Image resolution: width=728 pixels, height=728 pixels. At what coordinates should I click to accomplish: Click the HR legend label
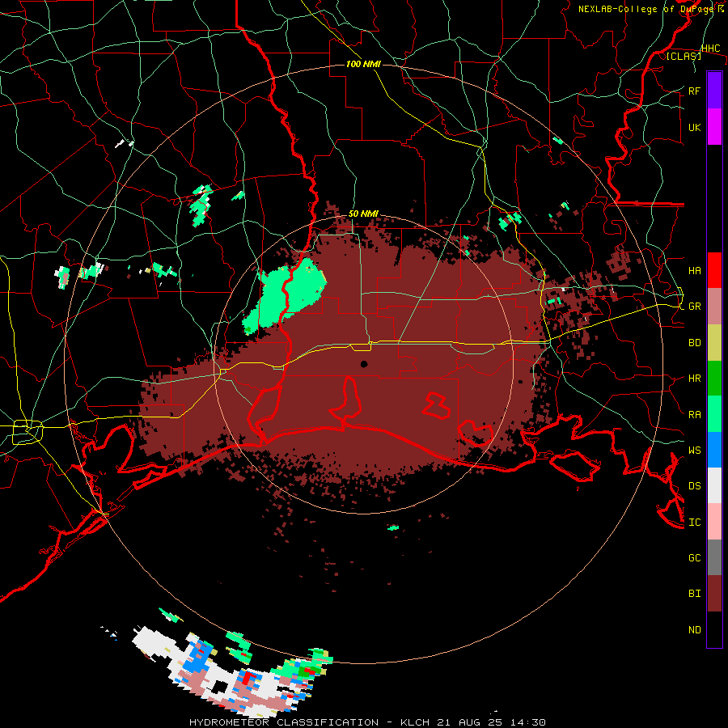pyautogui.click(x=694, y=379)
